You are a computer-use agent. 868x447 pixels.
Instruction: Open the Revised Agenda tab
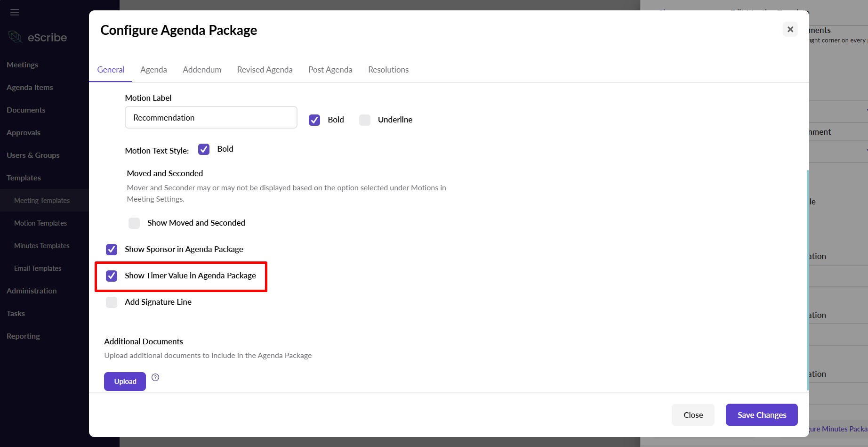(265, 70)
